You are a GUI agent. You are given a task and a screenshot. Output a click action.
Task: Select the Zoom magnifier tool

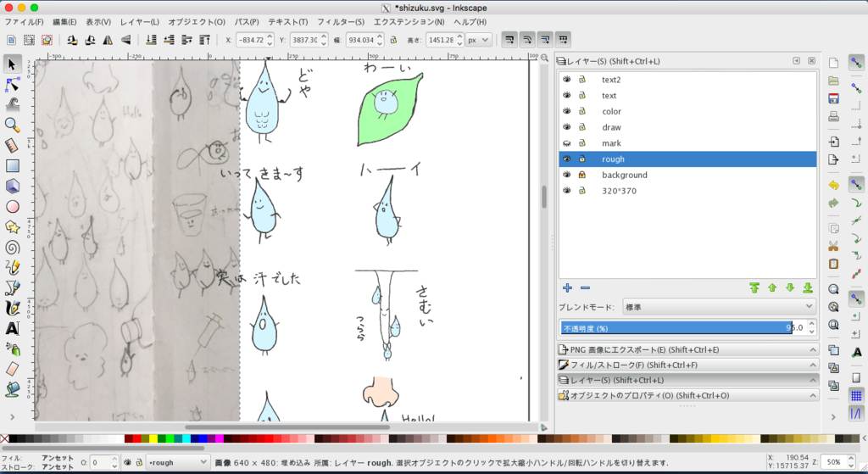coord(12,125)
